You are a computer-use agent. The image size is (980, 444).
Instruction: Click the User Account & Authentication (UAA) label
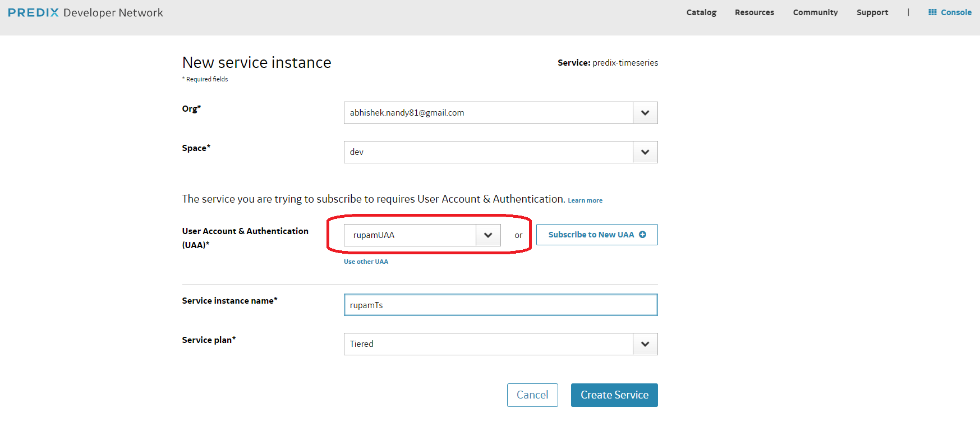[x=245, y=238]
